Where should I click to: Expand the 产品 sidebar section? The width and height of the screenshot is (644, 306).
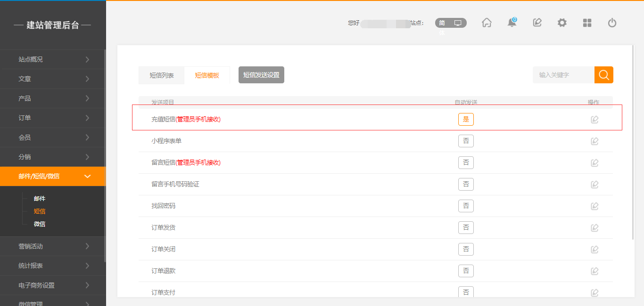point(53,98)
